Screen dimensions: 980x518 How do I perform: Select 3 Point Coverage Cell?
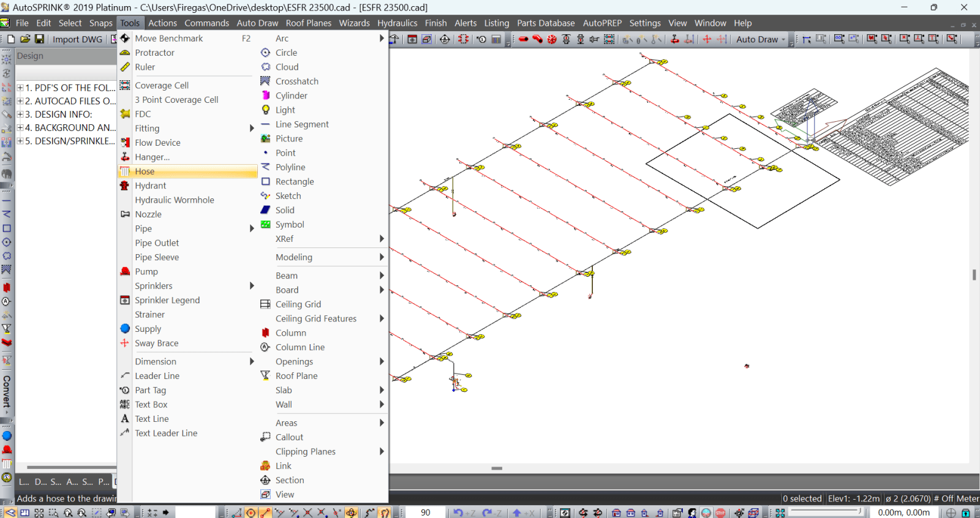(176, 100)
